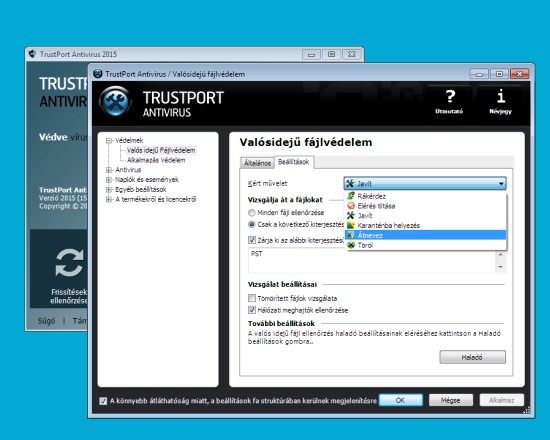
Task: Expand A termékekről és licencekről node
Action: [x=109, y=199]
